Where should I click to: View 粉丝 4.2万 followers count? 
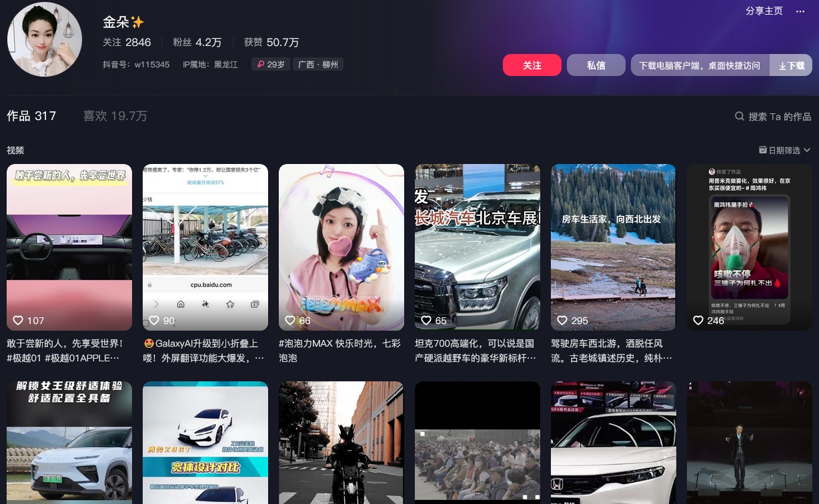pyautogui.click(x=197, y=42)
